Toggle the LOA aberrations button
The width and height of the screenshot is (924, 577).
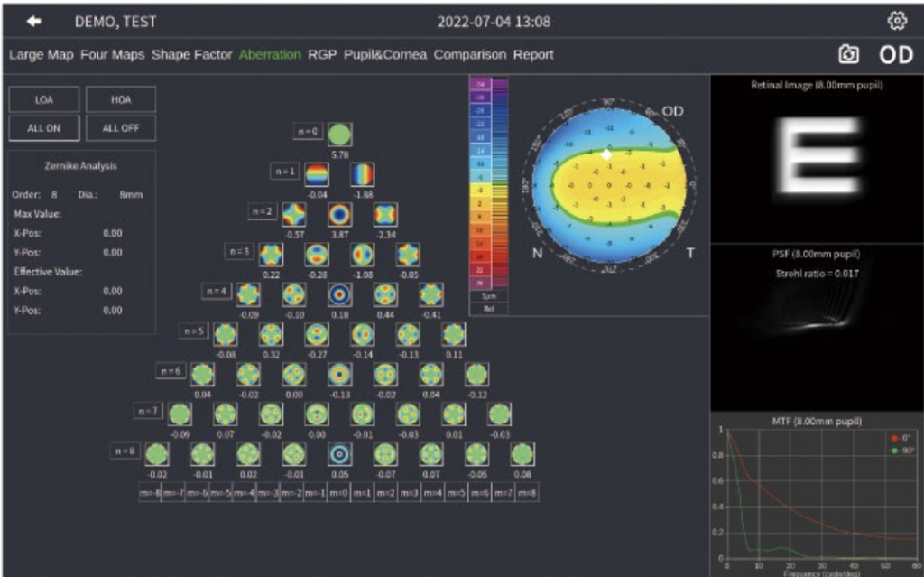tap(44, 99)
